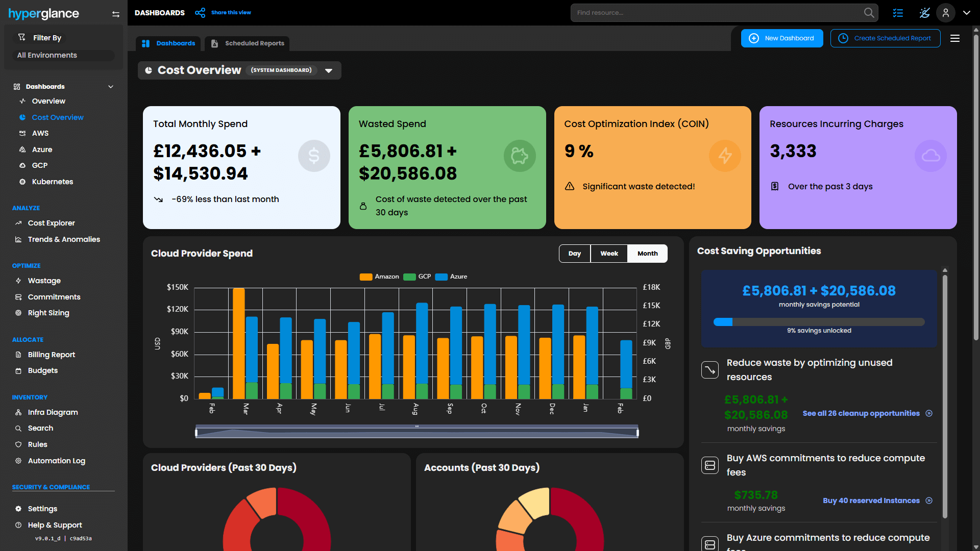This screenshot has height=551, width=980.
Task: Open the user profile avatar icon
Action: [945, 13]
